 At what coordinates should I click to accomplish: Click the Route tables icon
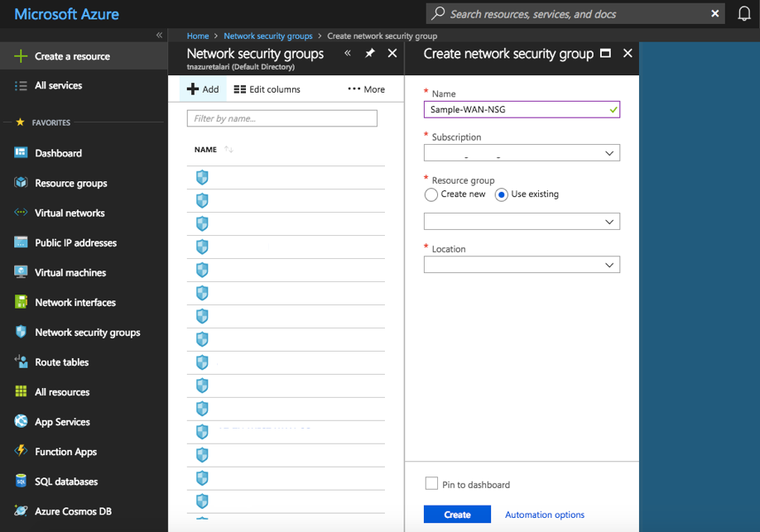coord(21,362)
